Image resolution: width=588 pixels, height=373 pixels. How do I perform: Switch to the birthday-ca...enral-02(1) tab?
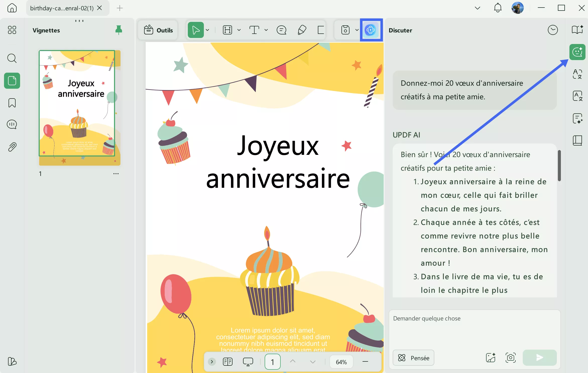62,8
